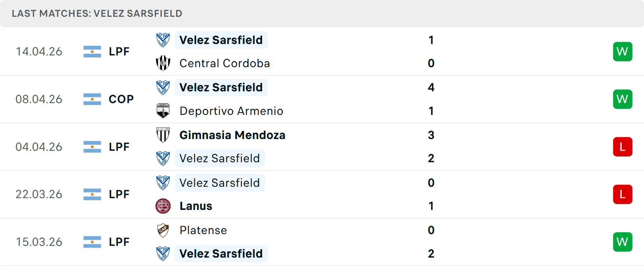Click the L badge for 04.04.26 match

[623, 147]
